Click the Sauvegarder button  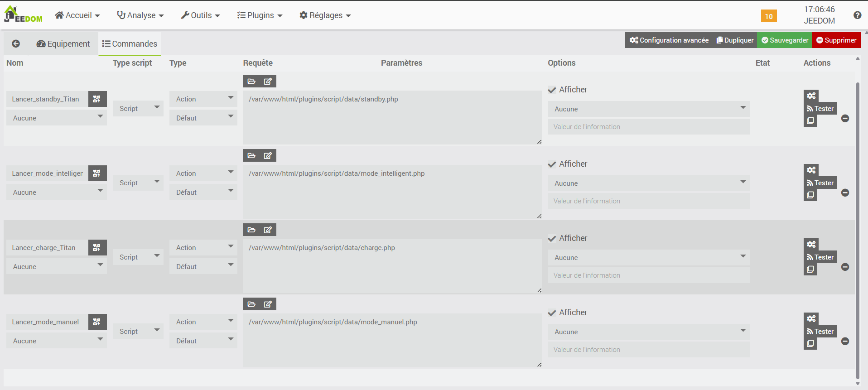coord(785,40)
